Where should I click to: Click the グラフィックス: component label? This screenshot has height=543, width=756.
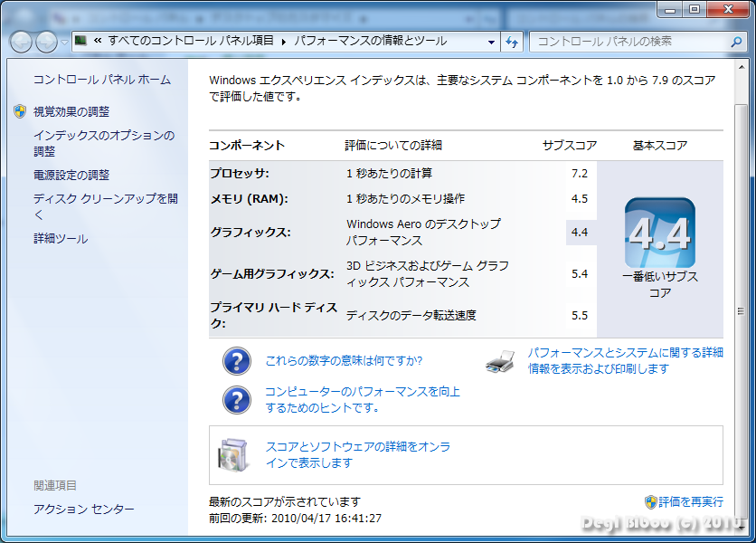(x=250, y=233)
